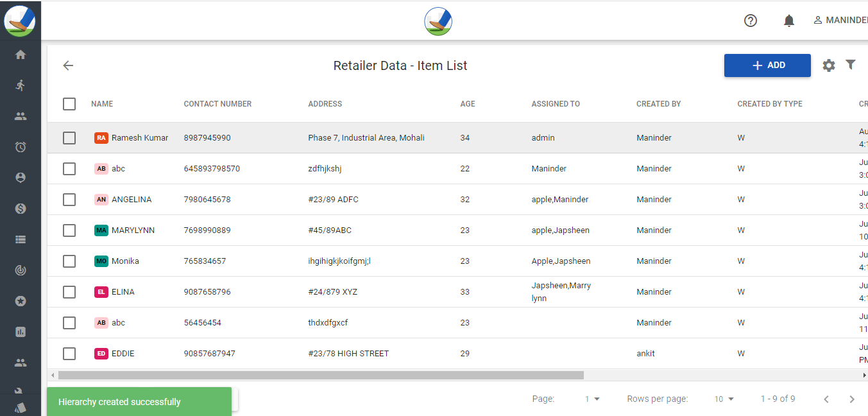Viewport: 868px width, 416px height.
Task: Click the MA avatar for MARYLYNN
Action: coord(101,230)
